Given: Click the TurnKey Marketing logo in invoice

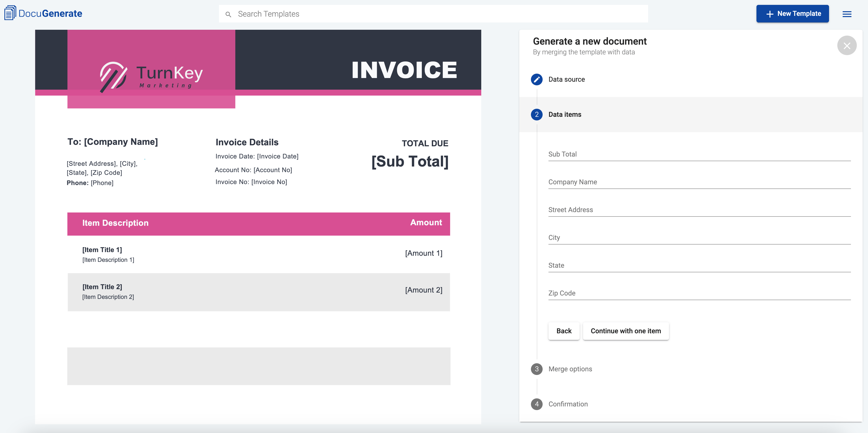Looking at the screenshot, I should click(151, 76).
